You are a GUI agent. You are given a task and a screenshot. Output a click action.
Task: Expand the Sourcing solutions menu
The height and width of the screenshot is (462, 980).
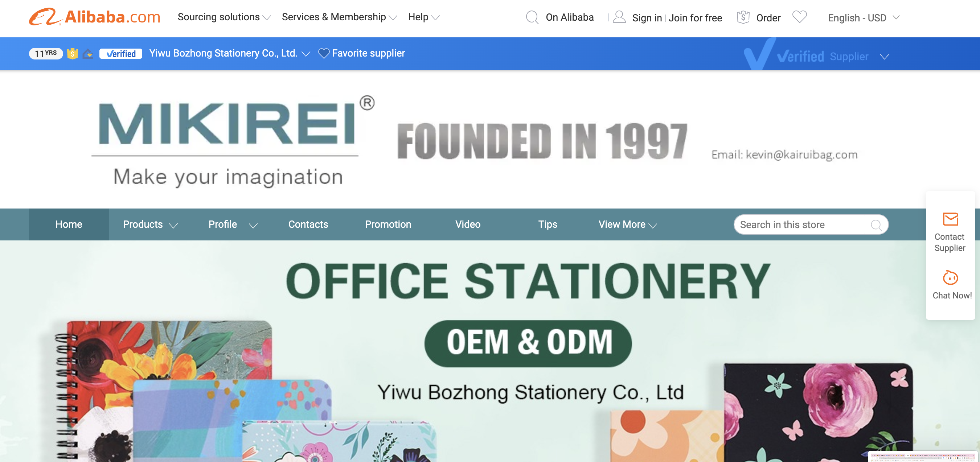pyautogui.click(x=224, y=17)
